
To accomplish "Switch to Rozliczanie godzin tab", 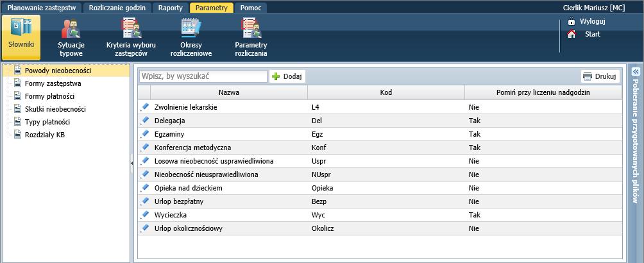I will click(x=117, y=8).
